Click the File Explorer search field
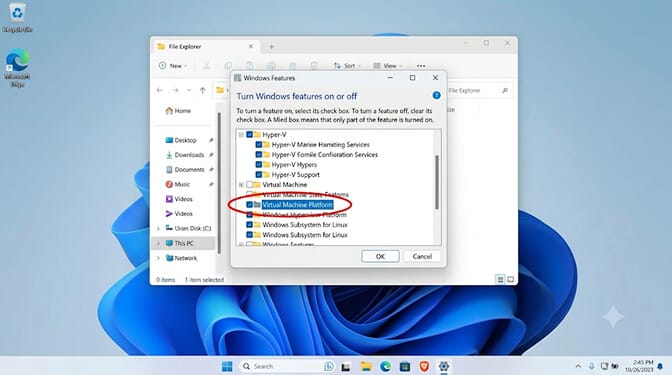 [479, 90]
